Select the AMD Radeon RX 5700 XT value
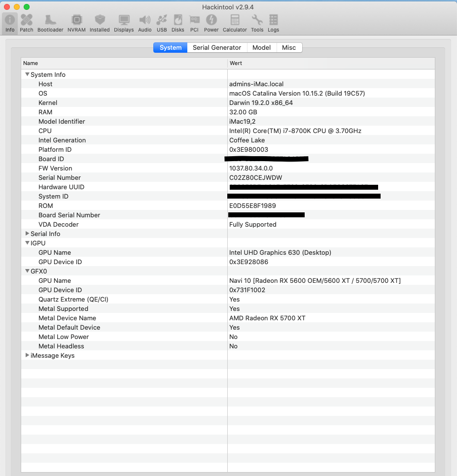 click(x=267, y=318)
